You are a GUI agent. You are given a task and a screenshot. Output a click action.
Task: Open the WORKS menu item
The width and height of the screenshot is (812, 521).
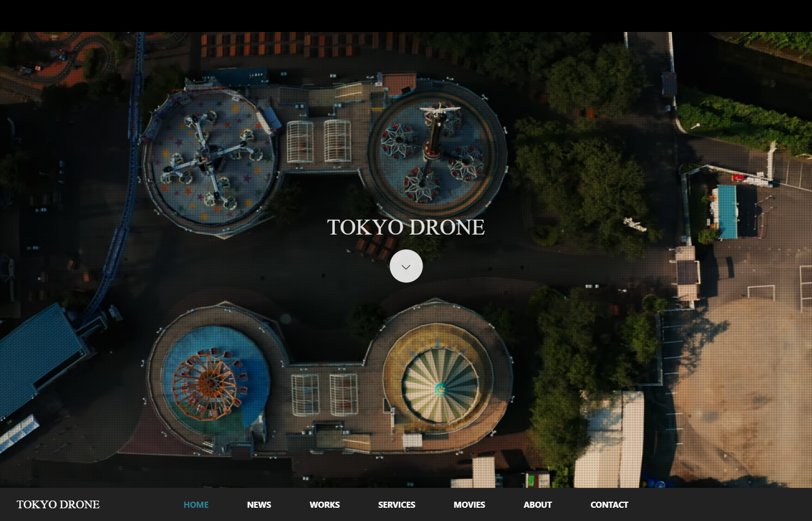click(324, 504)
